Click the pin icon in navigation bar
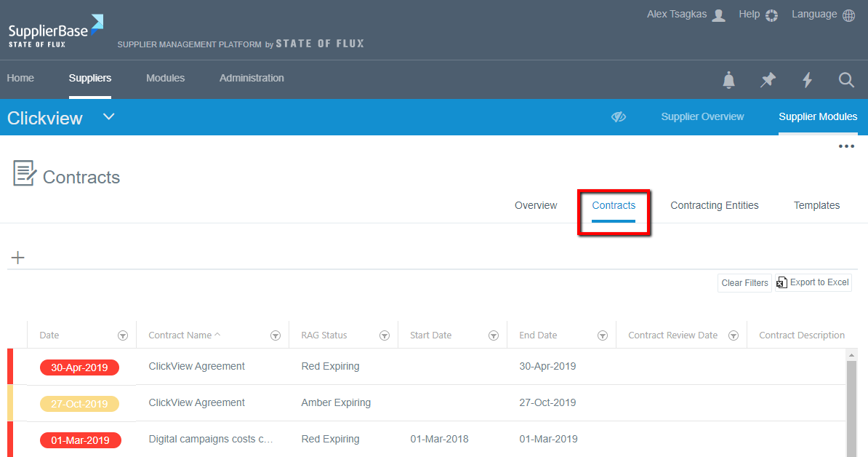 (768, 80)
